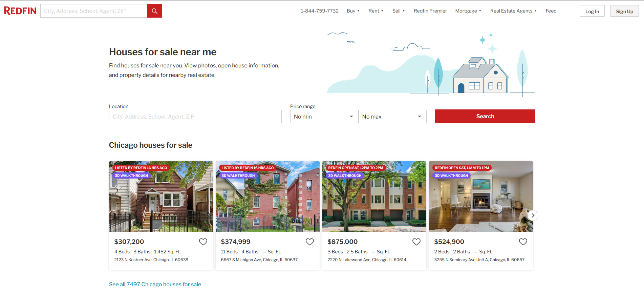
Task: Open the Real Estate Agents menu
Action: tap(513, 11)
